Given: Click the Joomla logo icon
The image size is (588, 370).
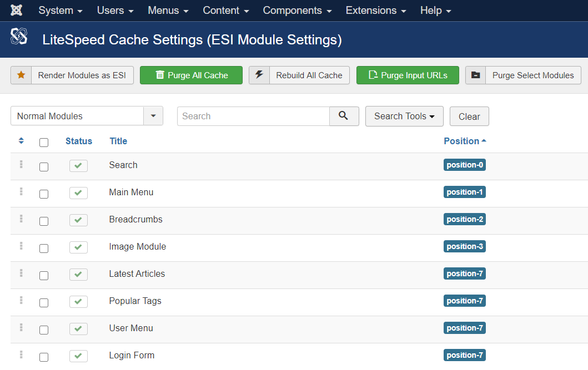Looking at the screenshot, I should pos(16,10).
